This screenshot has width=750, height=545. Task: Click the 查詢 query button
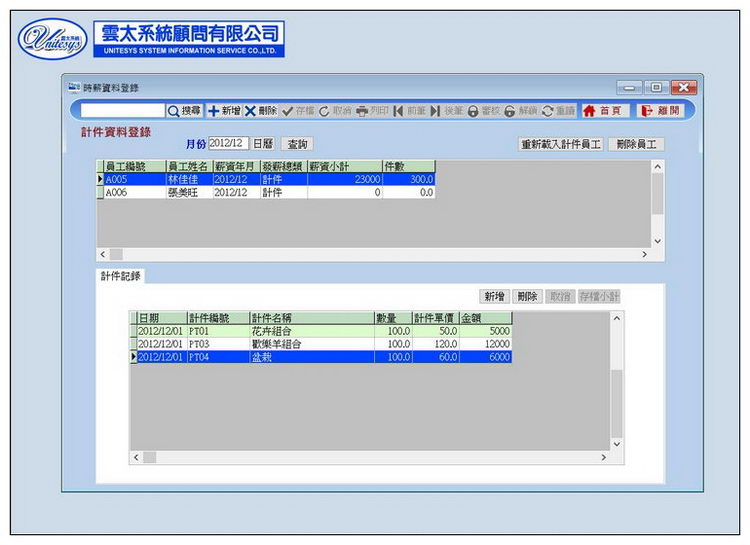pos(297,144)
